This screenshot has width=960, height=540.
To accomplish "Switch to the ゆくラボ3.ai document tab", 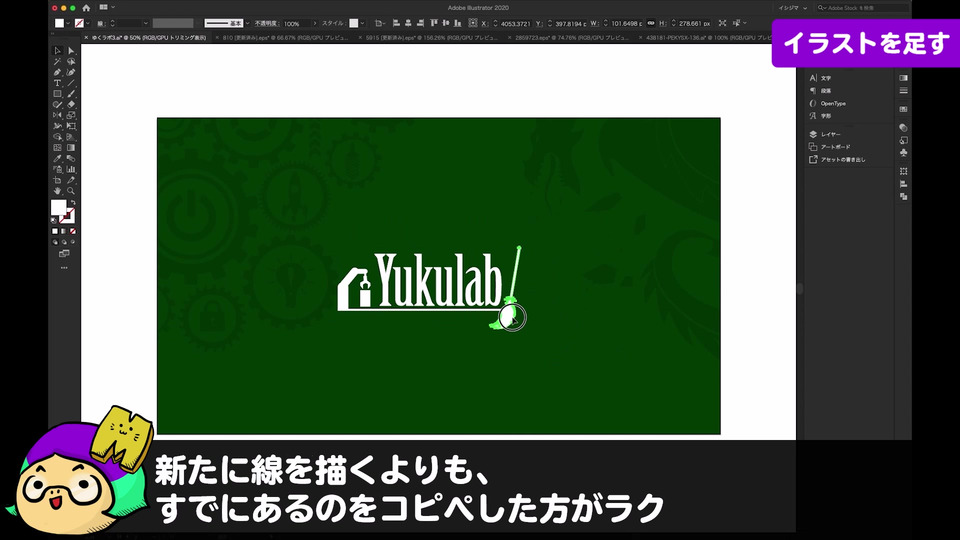I will point(149,37).
